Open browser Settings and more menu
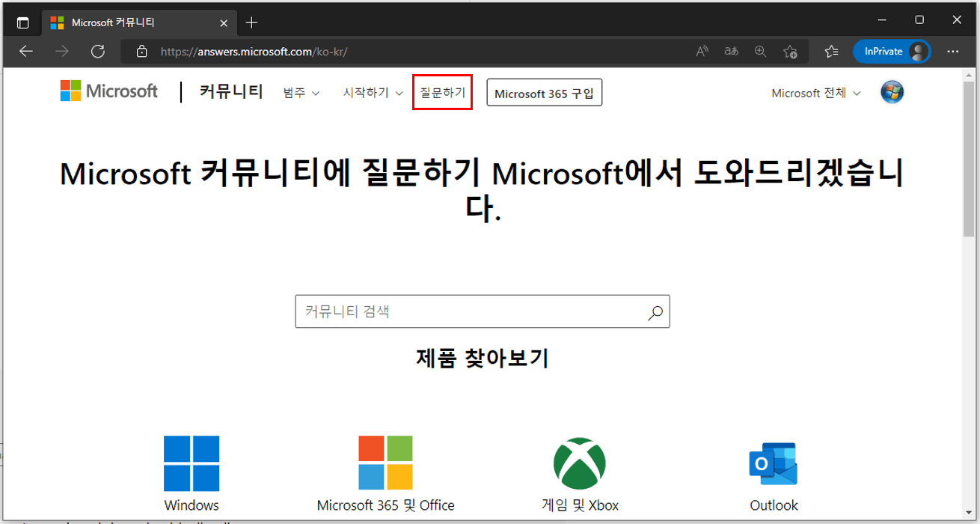 pos(953,52)
